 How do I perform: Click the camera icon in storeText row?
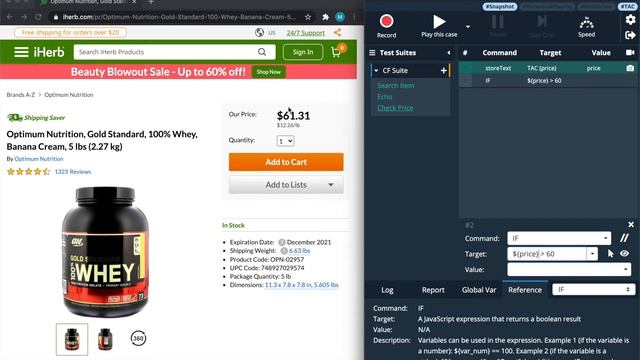click(630, 68)
